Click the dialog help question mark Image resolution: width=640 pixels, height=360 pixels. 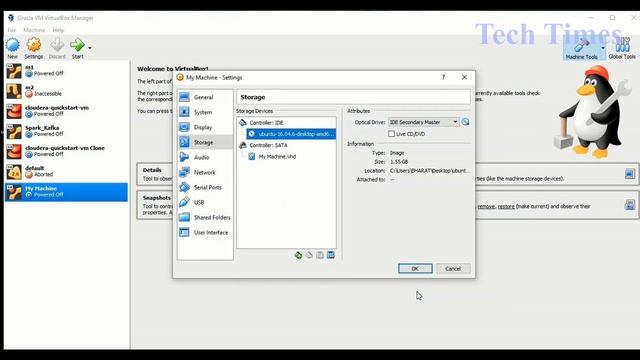443,77
